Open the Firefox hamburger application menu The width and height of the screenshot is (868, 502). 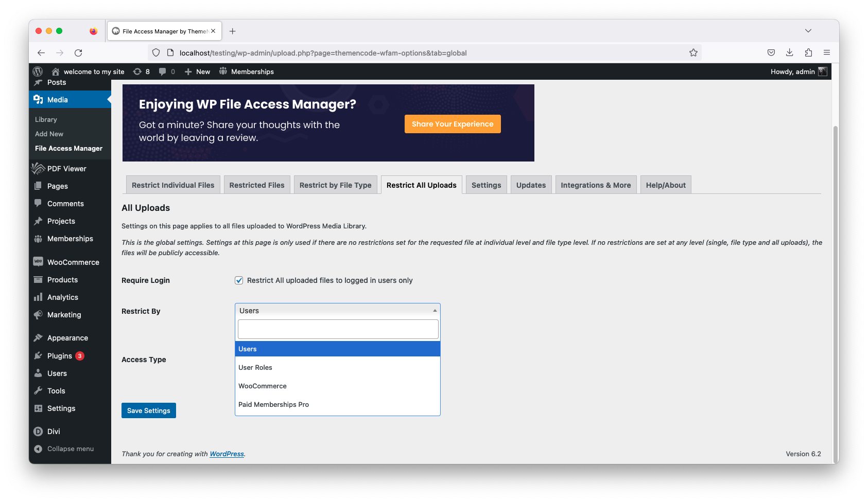pos(827,52)
